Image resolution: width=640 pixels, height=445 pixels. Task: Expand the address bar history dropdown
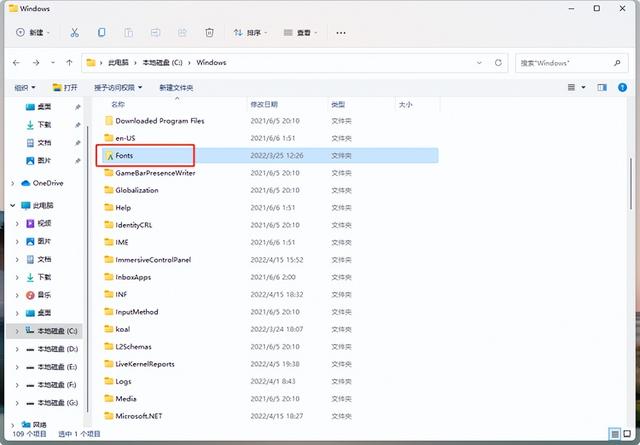tap(479, 62)
